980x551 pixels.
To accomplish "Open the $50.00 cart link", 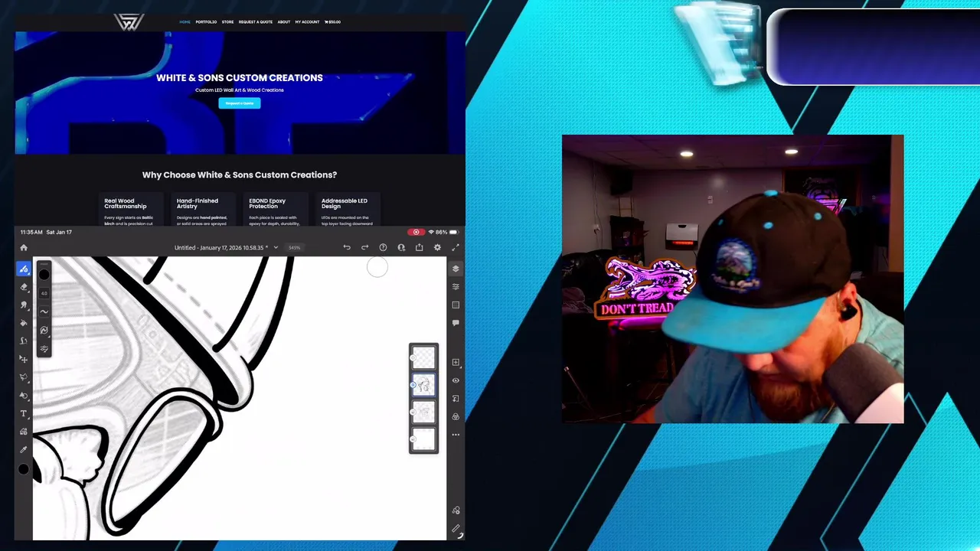I will (332, 21).
